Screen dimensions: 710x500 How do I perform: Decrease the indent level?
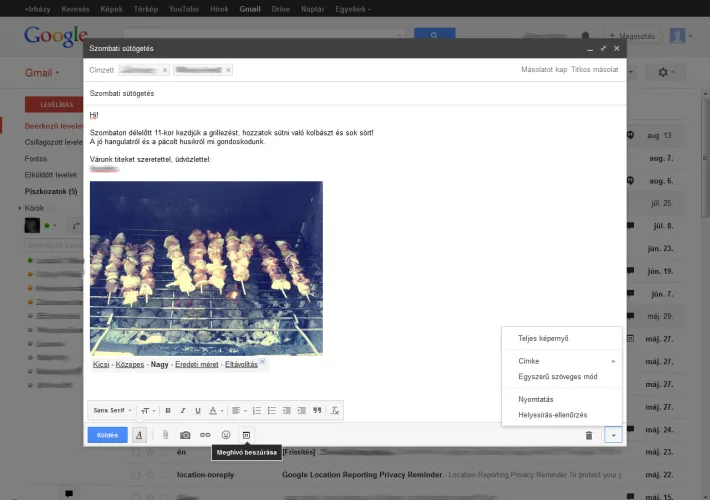tap(287, 410)
